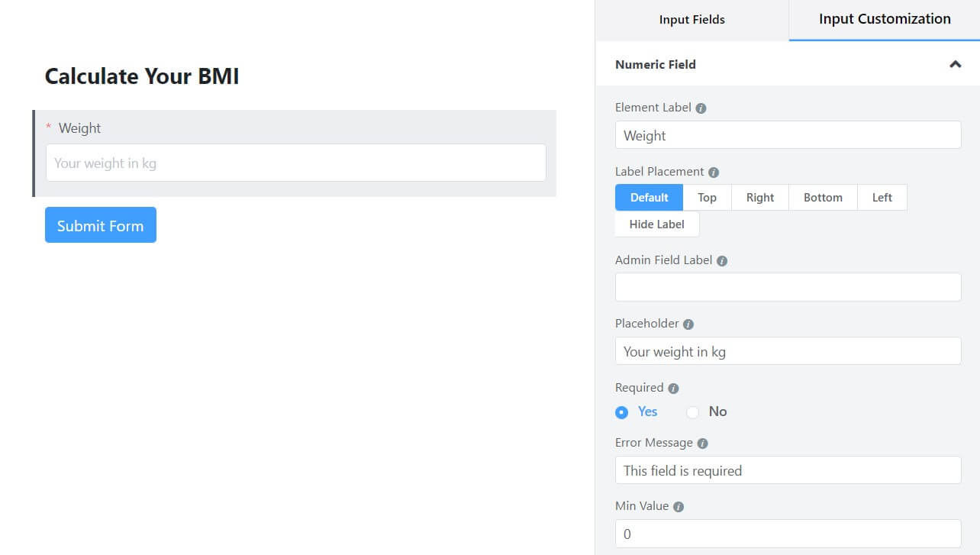Choose Left label placement
The width and height of the screenshot is (980, 555).
click(x=882, y=197)
